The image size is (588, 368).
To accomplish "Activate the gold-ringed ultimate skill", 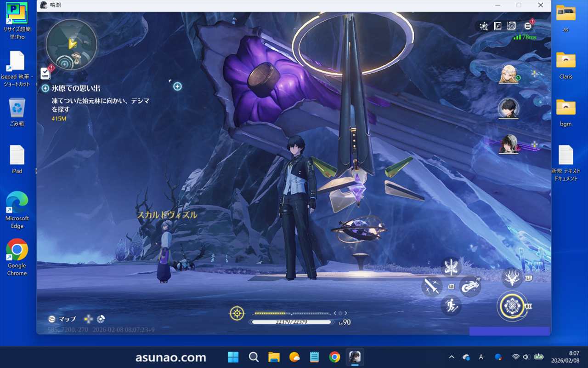I will pos(512,306).
